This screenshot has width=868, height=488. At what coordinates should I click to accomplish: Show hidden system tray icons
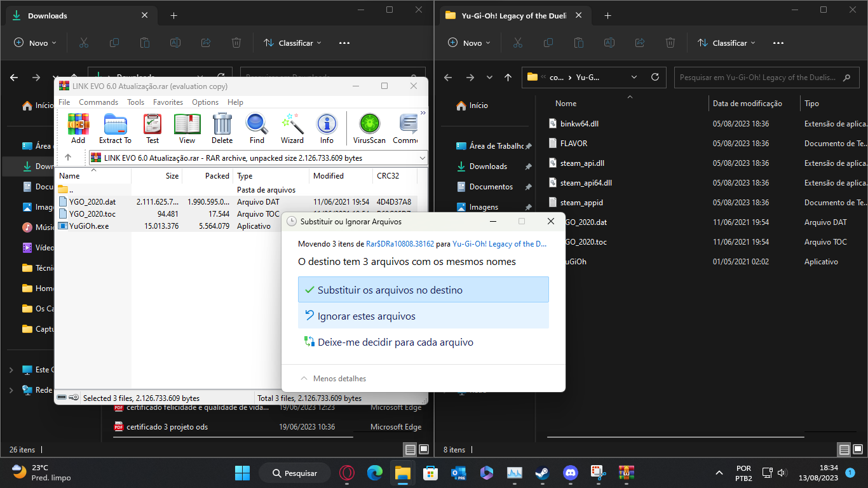[x=719, y=473]
